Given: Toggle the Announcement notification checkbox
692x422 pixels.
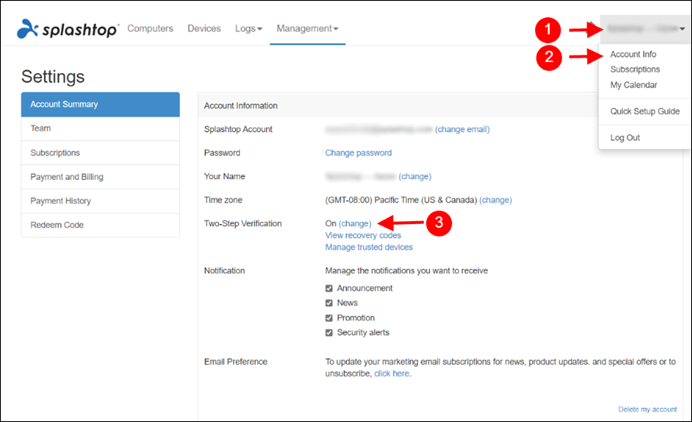Looking at the screenshot, I should tap(329, 288).
